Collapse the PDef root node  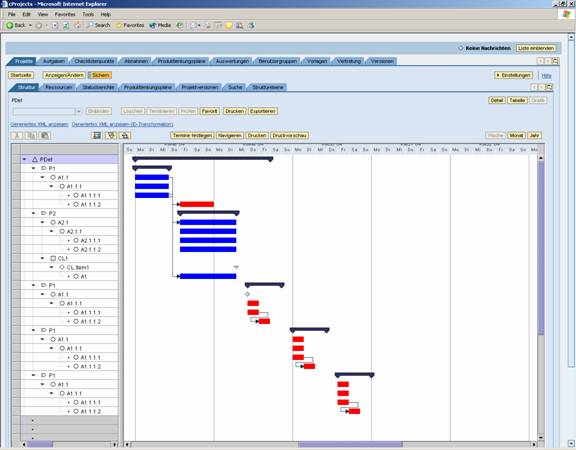25,159
